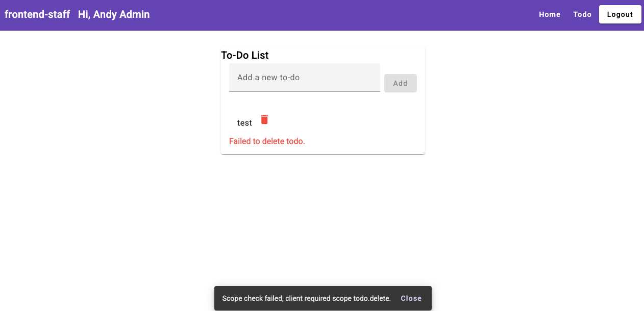Delete the "test" todo with trash icon
Image resolution: width=644 pixels, height=311 pixels.
click(x=264, y=119)
